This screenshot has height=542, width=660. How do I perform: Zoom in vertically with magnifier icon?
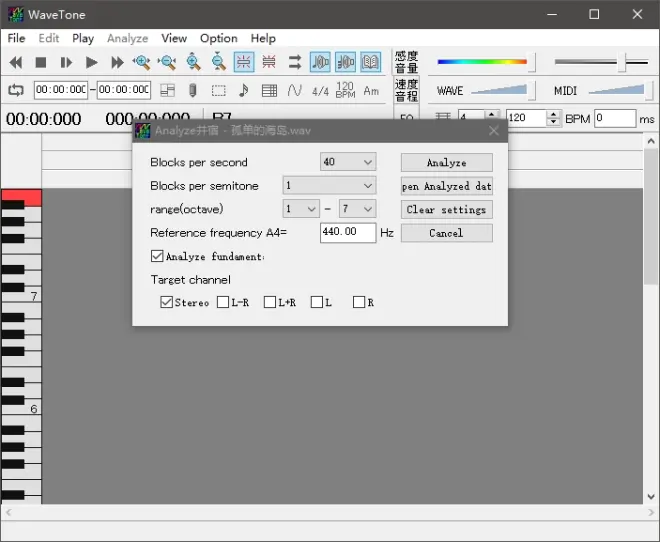point(193,62)
